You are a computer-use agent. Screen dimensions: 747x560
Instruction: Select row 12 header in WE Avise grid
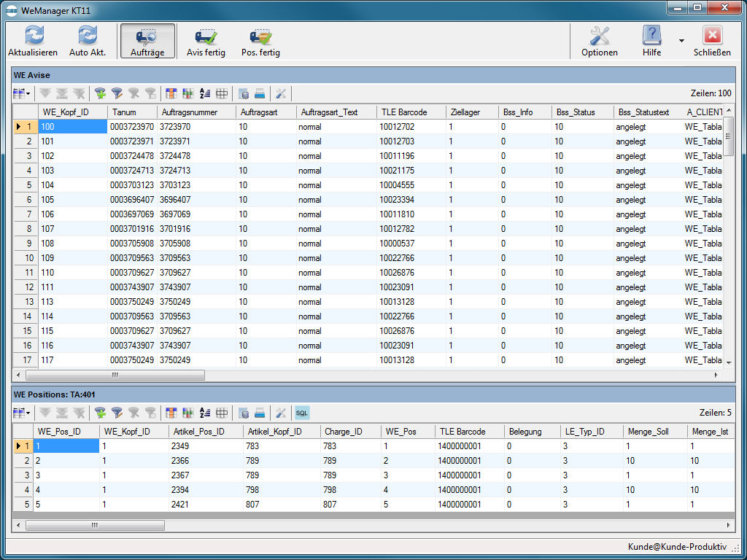click(x=26, y=287)
